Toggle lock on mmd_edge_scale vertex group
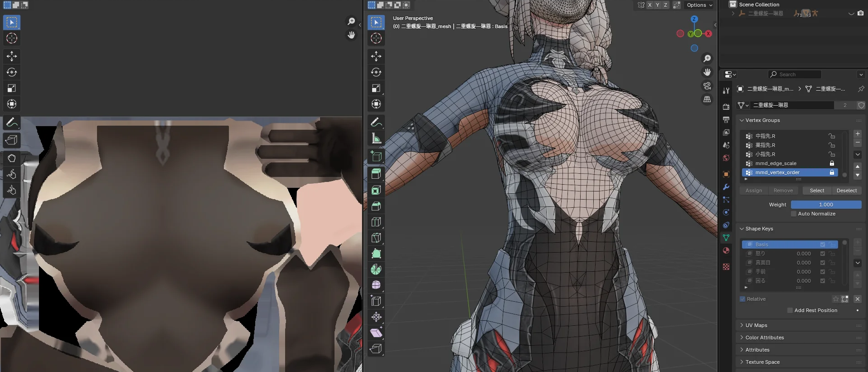The height and width of the screenshot is (372, 868). tap(832, 163)
